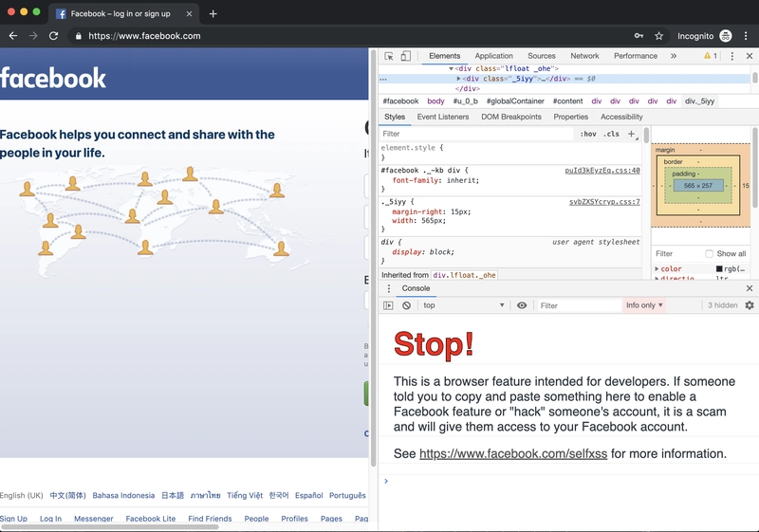Open the DOM Breakpoints tab
Screen dimensions: 759x532
pyautogui.click(x=511, y=117)
